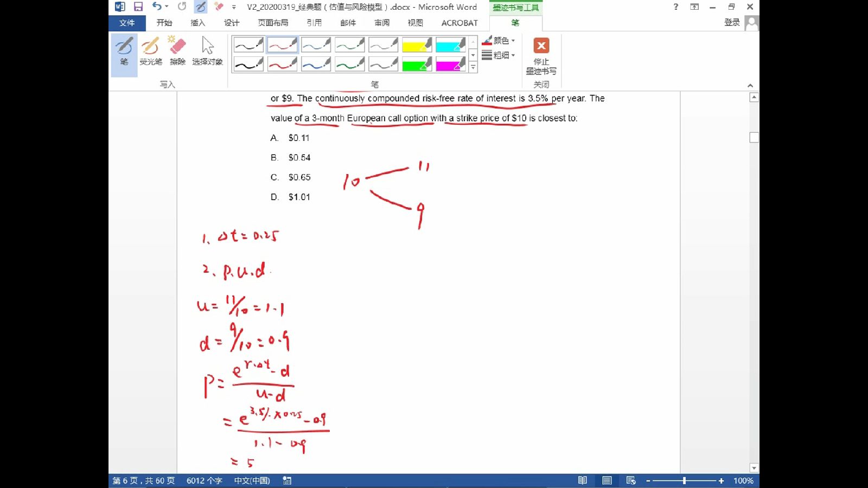Undo the last ink stroke
The height and width of the screenshot is (488, 868).
coord(157,7)
